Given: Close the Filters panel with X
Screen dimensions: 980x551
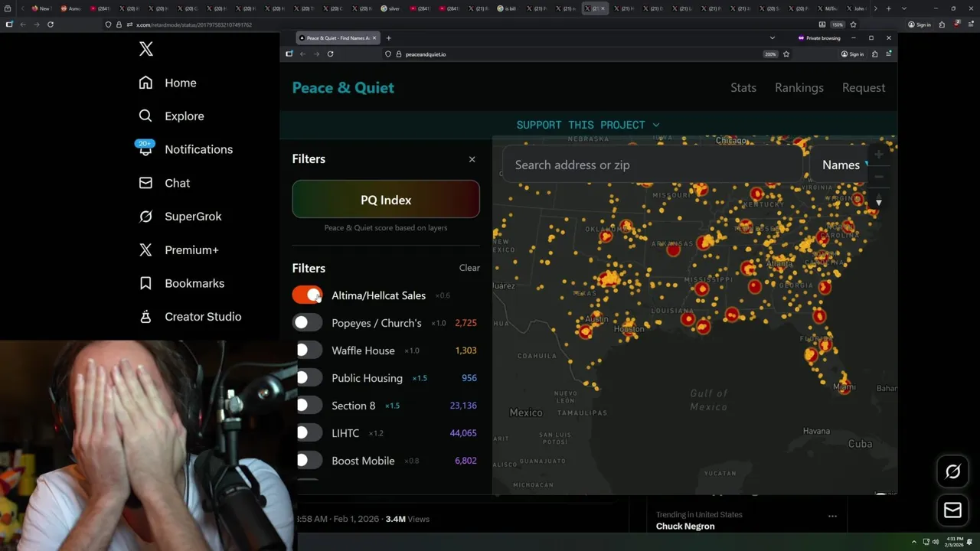Looking at the screenshot, I should point(472,159).
